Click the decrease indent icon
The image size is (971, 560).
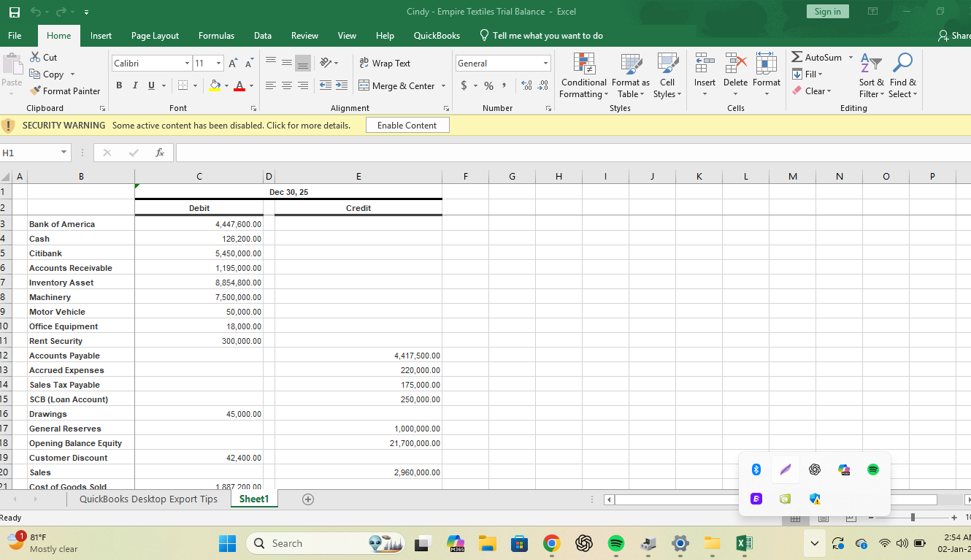(x=326, y=86)
